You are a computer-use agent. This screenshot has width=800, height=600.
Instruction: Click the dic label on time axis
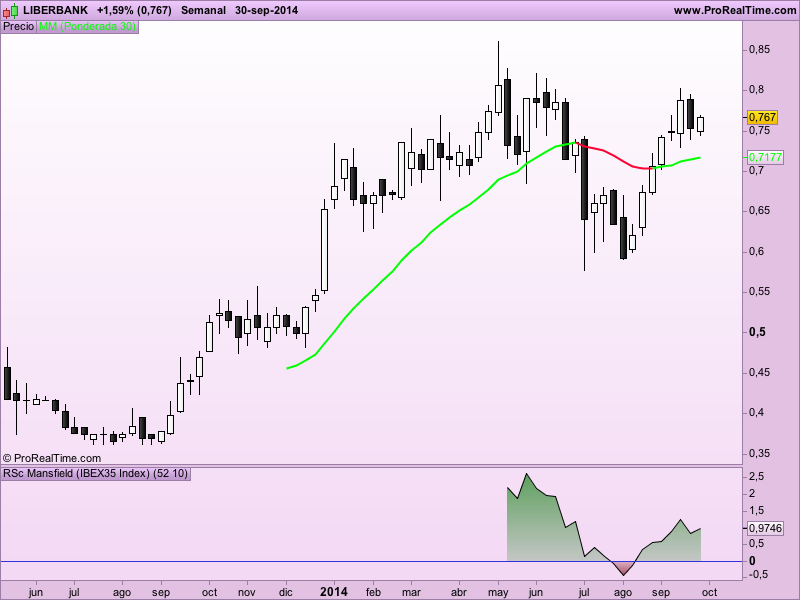[286, 592]
